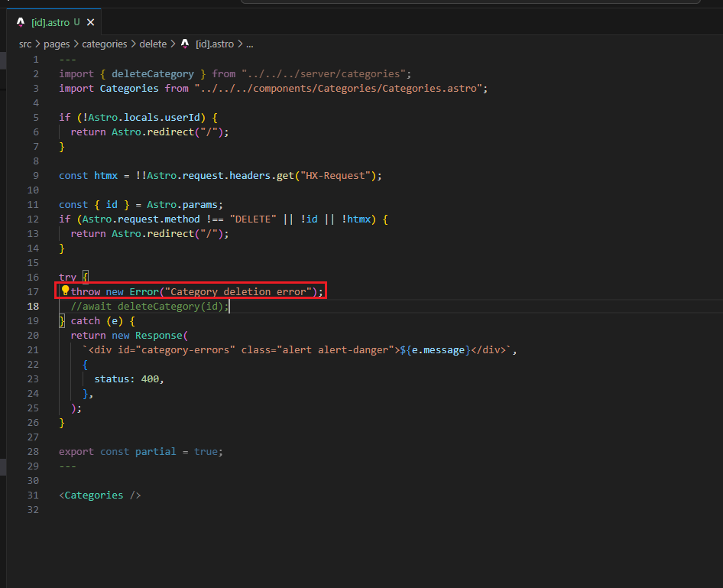723x588 pixels.
Task: Click Astro.locals.userId in the if condition
Action: tap(144, 118)
